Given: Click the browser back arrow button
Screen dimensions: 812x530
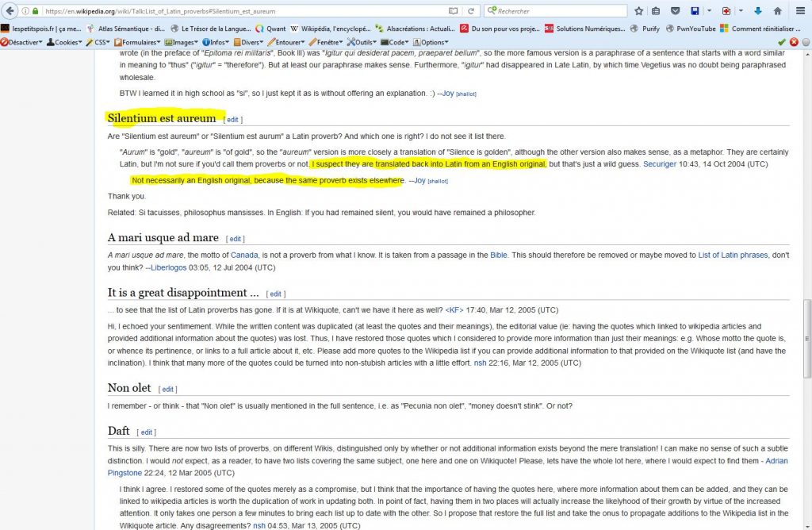Looking at the screenshot, I should [10, 11].
